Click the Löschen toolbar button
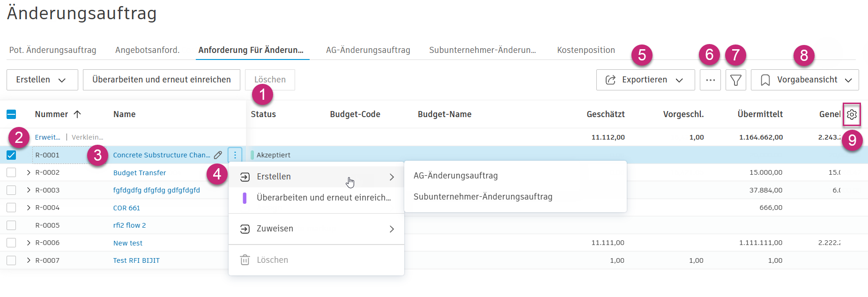 pos(270,80)
